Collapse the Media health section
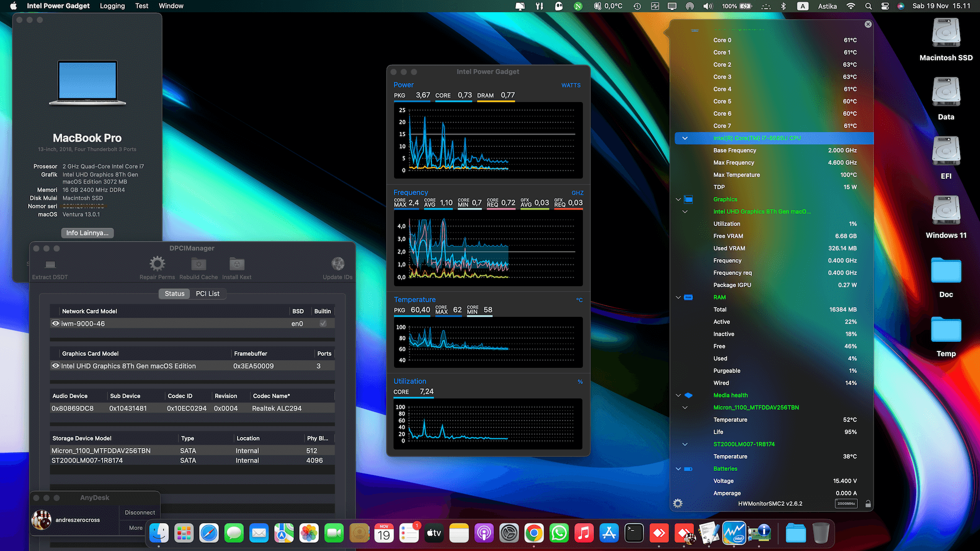The width and height of the screenshot is (980, 551). [x=678, y=395]
